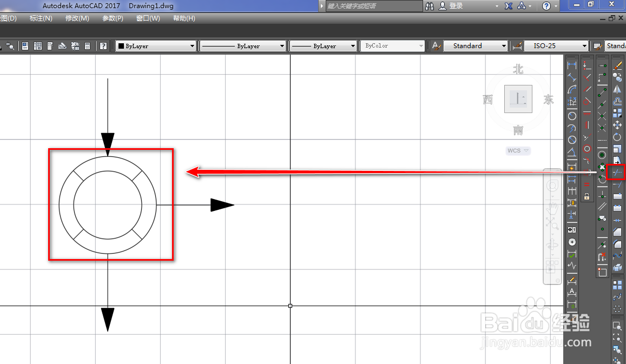
Task: Select the Linear dimension tool
Action: point(572,65)
